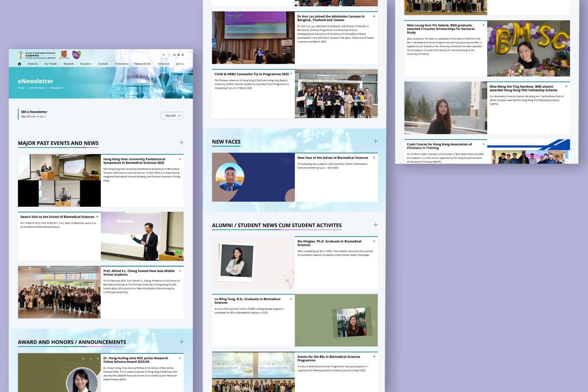Click the School of Biomedical Sciences logo
588x392 pixels.
click(37, 55)
